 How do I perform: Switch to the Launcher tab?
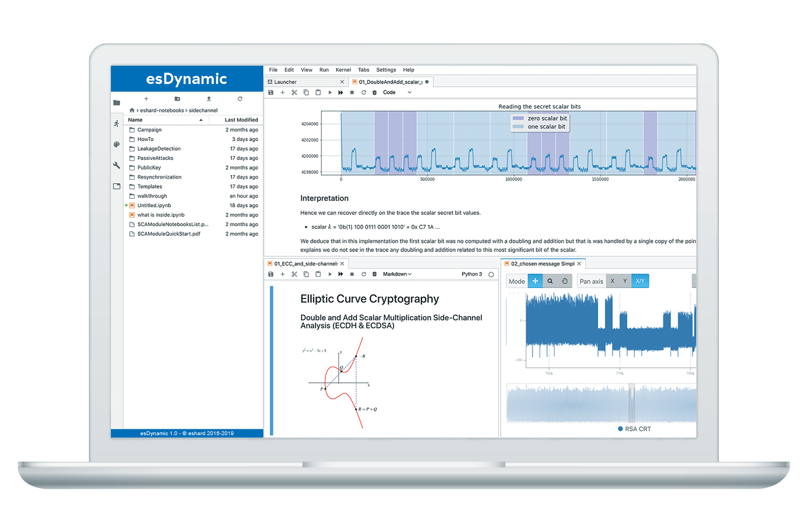click(285, 82)
